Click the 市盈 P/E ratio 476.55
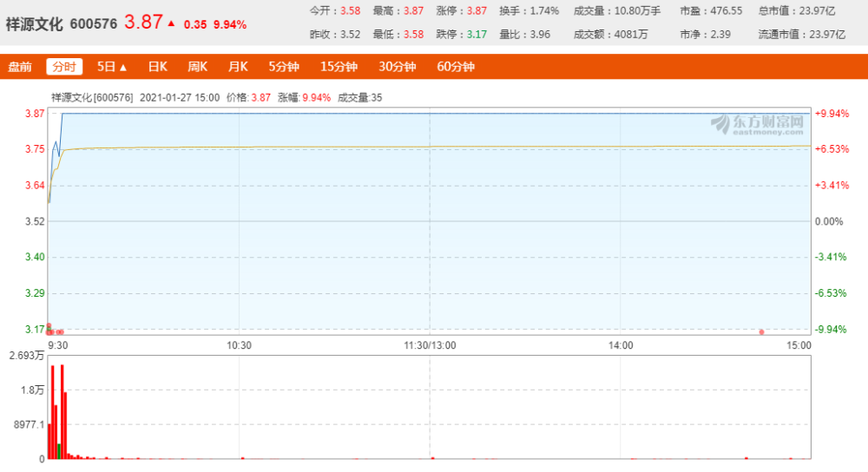This screenshot has height=472, width=868. (727, 11)
